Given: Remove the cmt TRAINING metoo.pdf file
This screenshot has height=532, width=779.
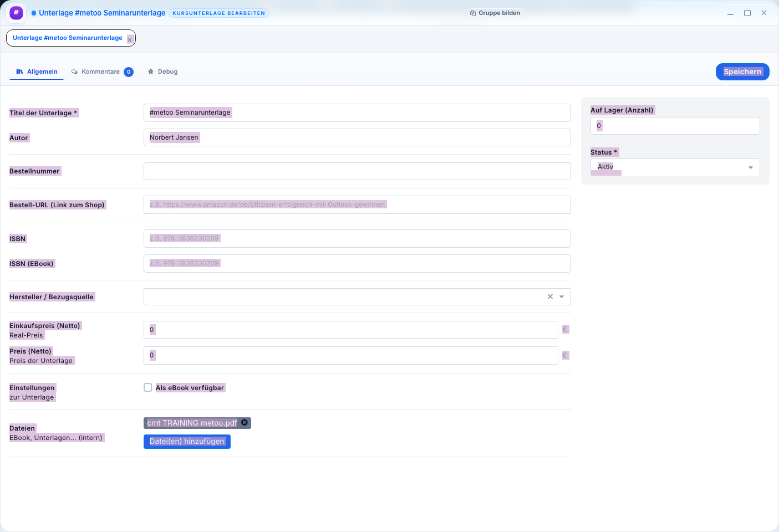Looking at the screenshot, I should (x=245, y=423).
